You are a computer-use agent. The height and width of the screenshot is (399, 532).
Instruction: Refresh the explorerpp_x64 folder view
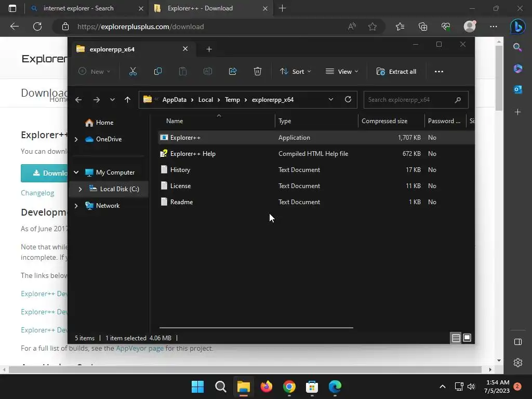(x=348, y=99)
